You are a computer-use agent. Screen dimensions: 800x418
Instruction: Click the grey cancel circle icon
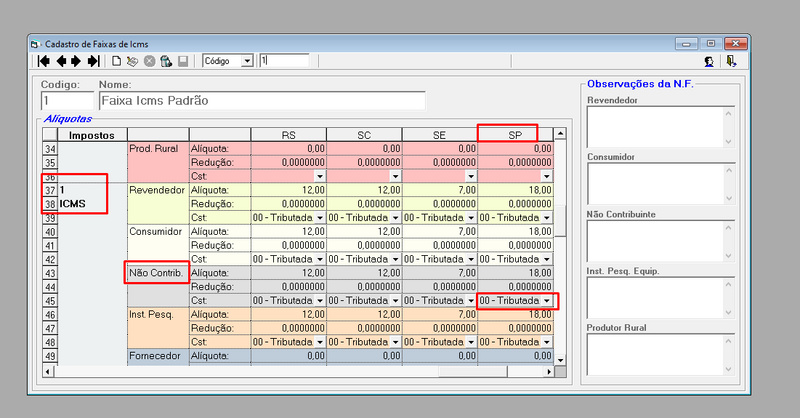pos(149,61)
